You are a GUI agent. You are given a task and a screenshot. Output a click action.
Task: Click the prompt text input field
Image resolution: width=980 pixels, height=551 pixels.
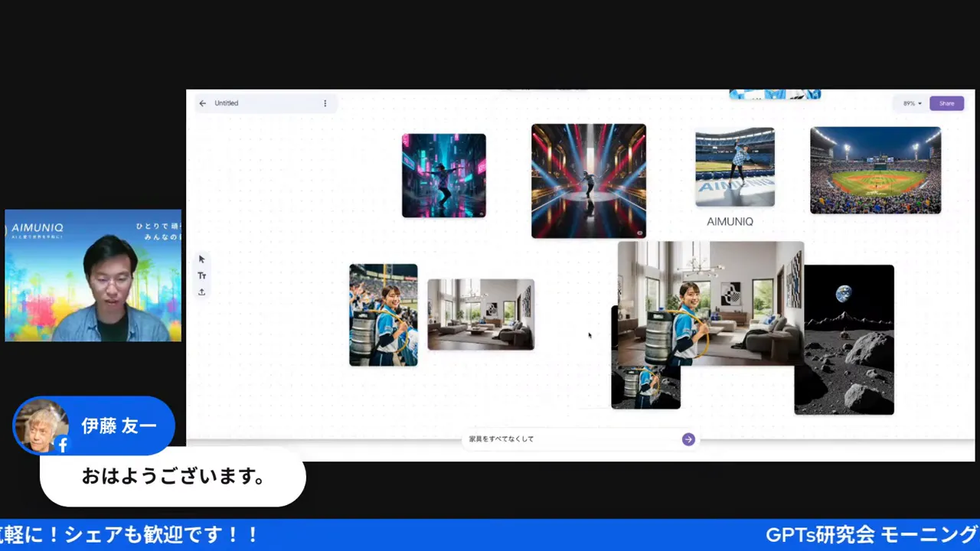tap(570, 439)
